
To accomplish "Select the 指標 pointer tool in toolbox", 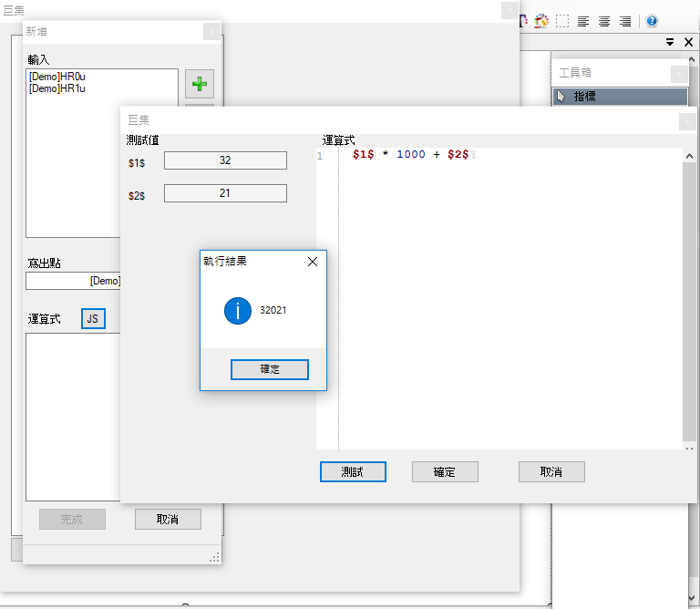I will (x=620, y=96).
